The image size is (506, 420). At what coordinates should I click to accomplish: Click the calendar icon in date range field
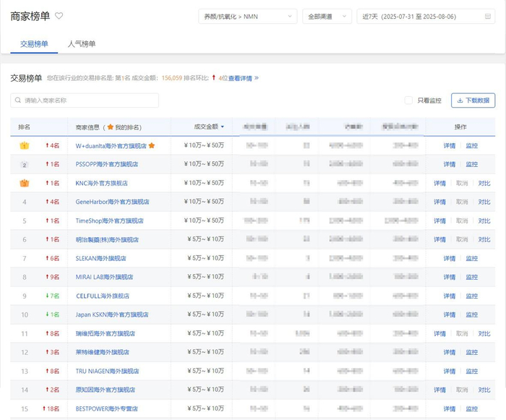point(488,16)
